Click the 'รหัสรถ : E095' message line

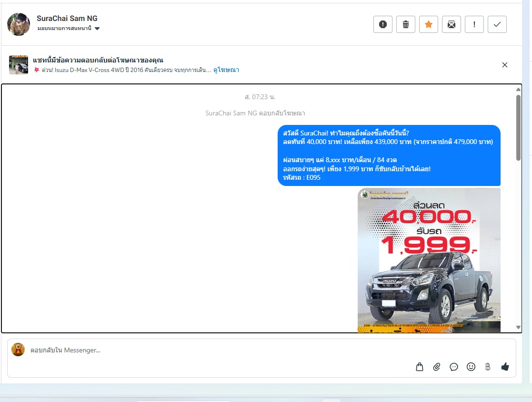pyautogui.click(x=301, y=177)
